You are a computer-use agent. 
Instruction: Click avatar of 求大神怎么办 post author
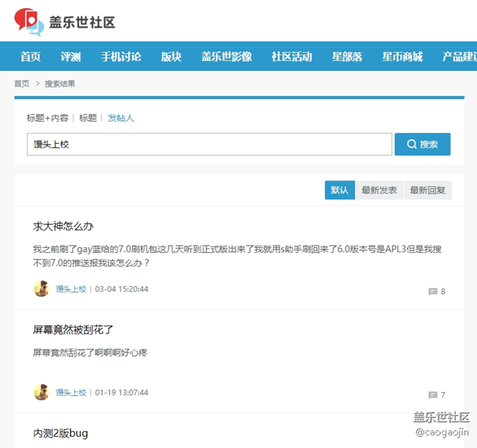coord(41,289)
